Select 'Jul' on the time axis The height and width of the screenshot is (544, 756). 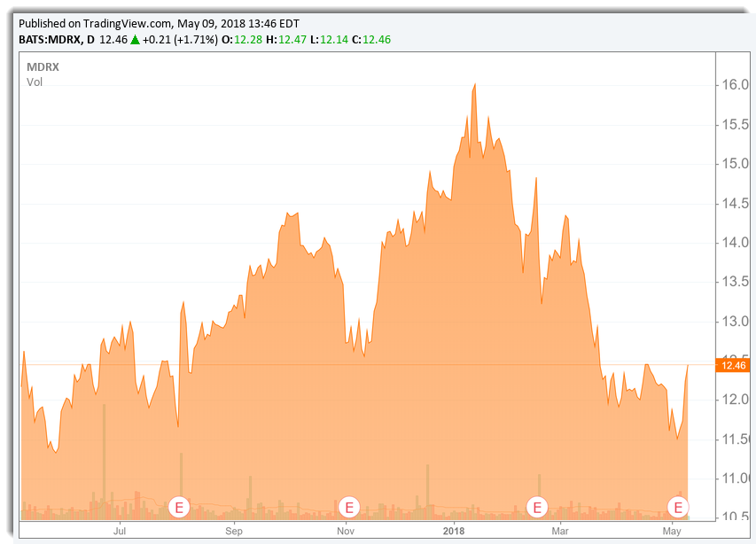(x=120, y=531)
